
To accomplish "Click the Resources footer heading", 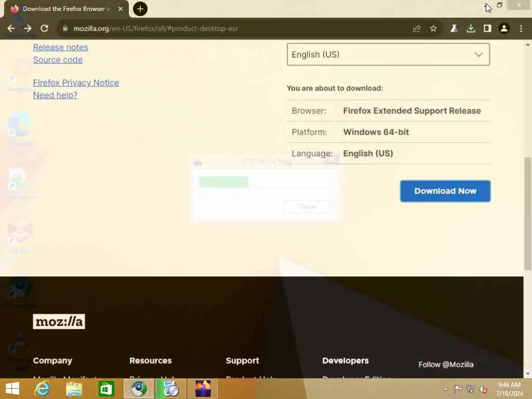I will pyautogui.click(x=150, y=361).
